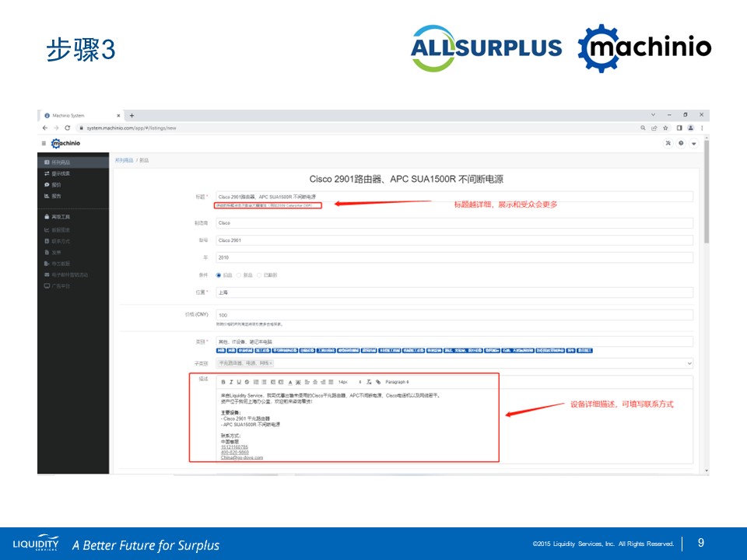Click the 所列商品 breadcrumb link
Viewport: 747px width, 560px height.
124,159
